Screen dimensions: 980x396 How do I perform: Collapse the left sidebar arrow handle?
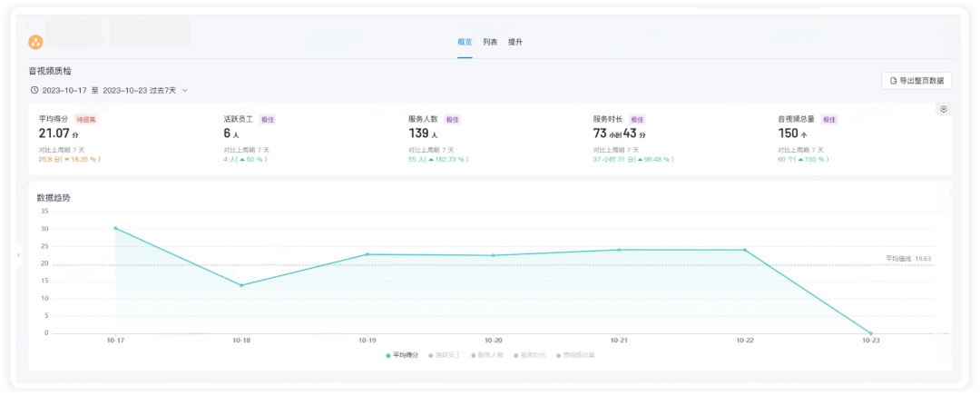click(x=19, y=255)
